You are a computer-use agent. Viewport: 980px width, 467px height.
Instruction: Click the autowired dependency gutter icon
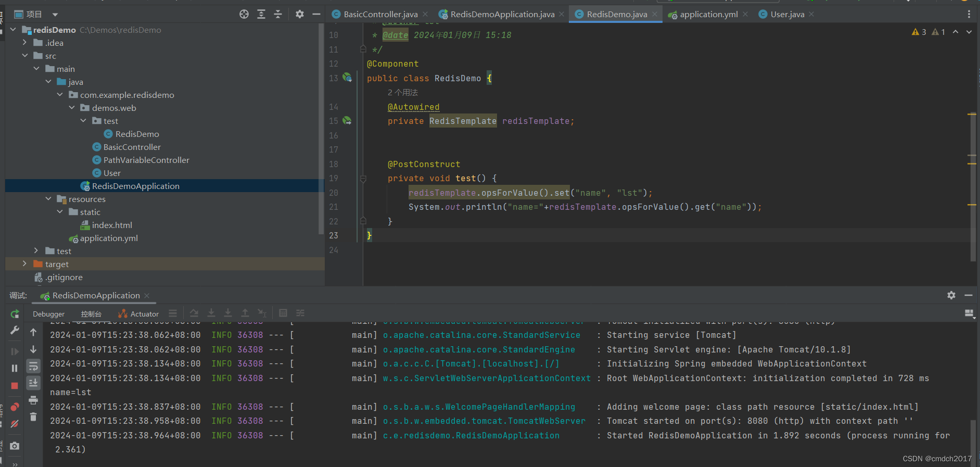(x=347, y=120)
